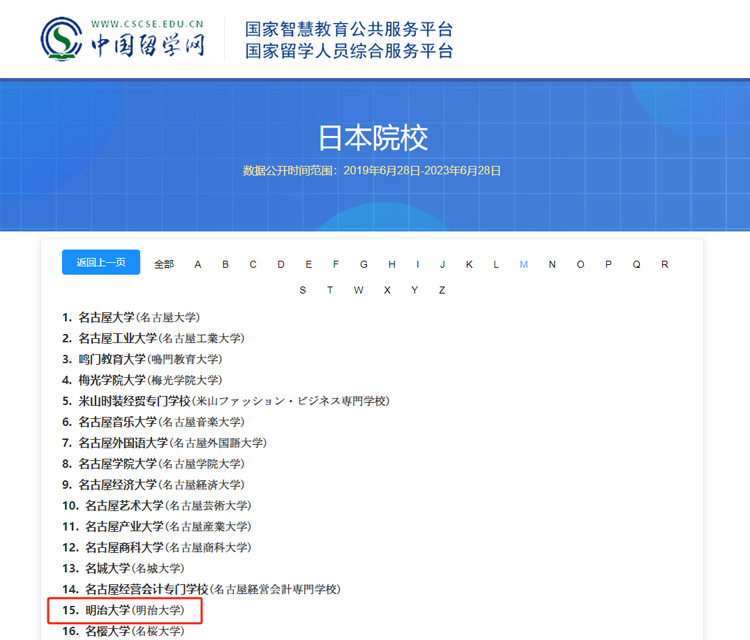Open entry 8 名古屋学院大学
The image size is (750, 640).
[154, 463]
